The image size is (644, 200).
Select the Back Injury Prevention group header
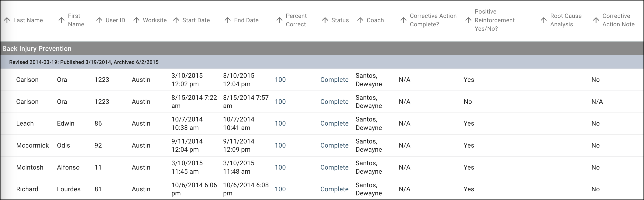coord(37,49)
